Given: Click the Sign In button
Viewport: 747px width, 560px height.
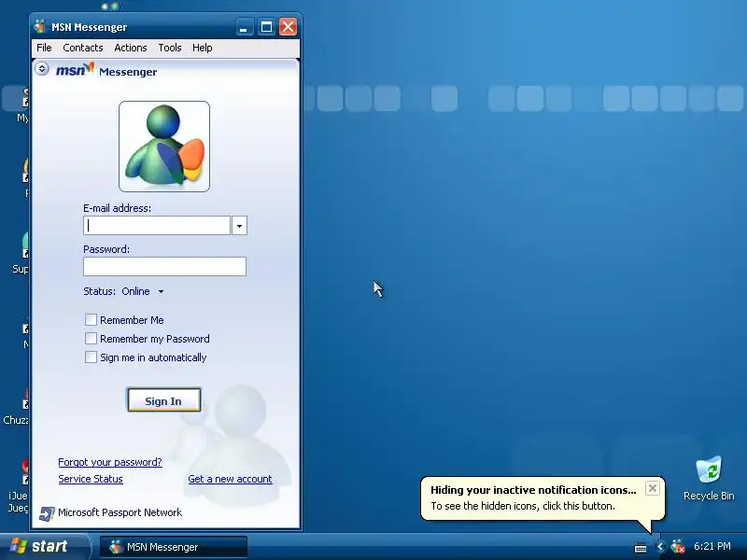Looking at the screenshot, I should click(164, 400).
